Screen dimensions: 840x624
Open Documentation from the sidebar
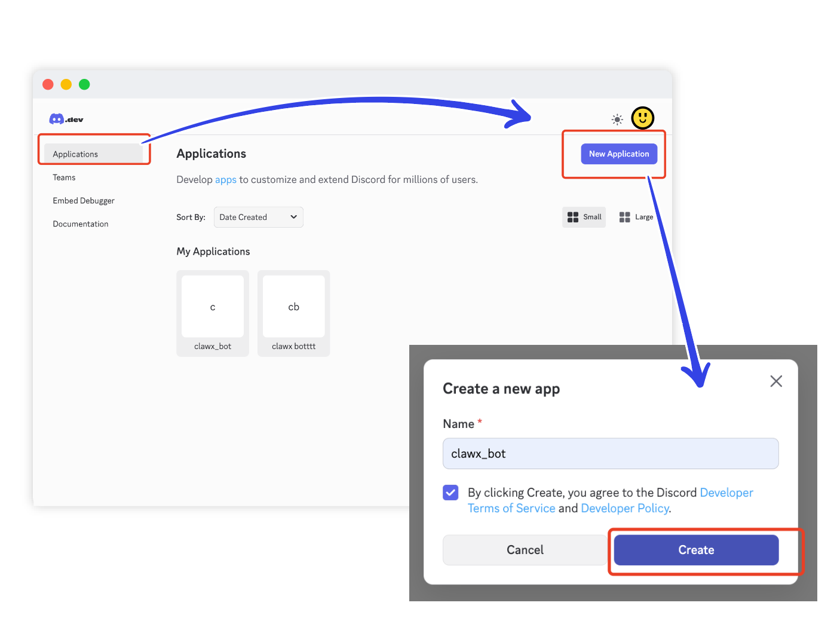[81, 224]
